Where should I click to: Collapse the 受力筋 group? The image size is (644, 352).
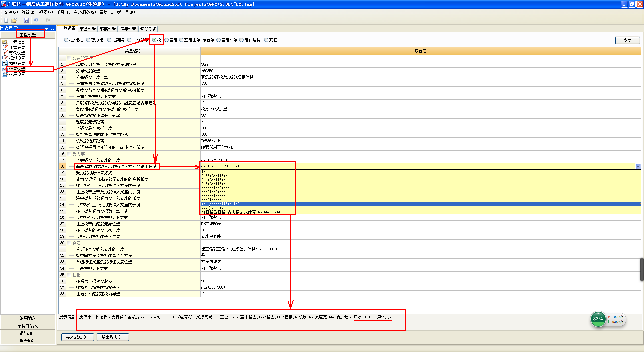(69, 154)
